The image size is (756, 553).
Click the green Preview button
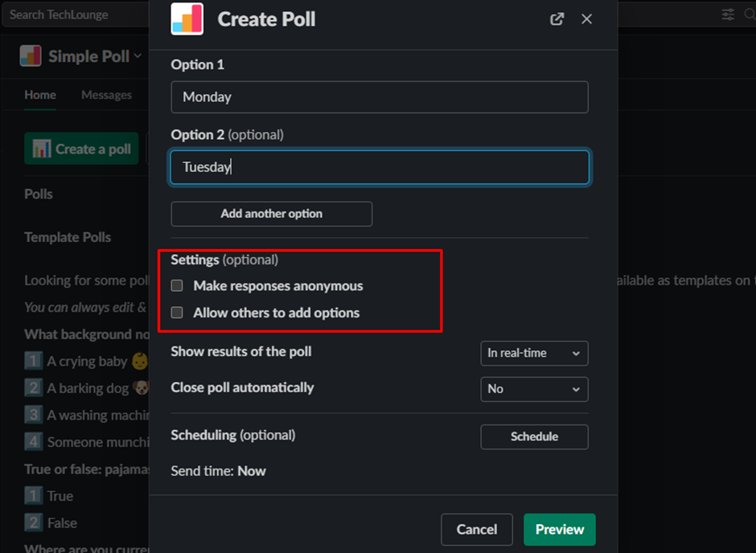[560, 530]
